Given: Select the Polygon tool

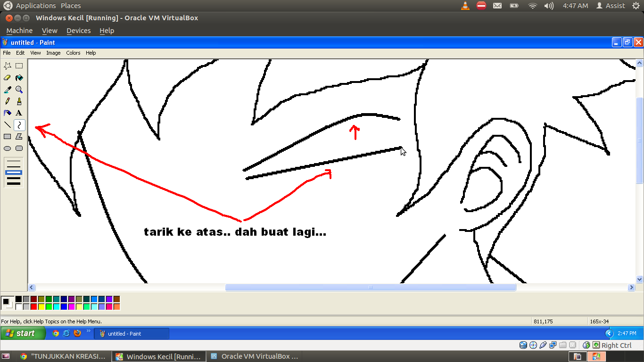Looking at the screenshot, I should [19, 137].
